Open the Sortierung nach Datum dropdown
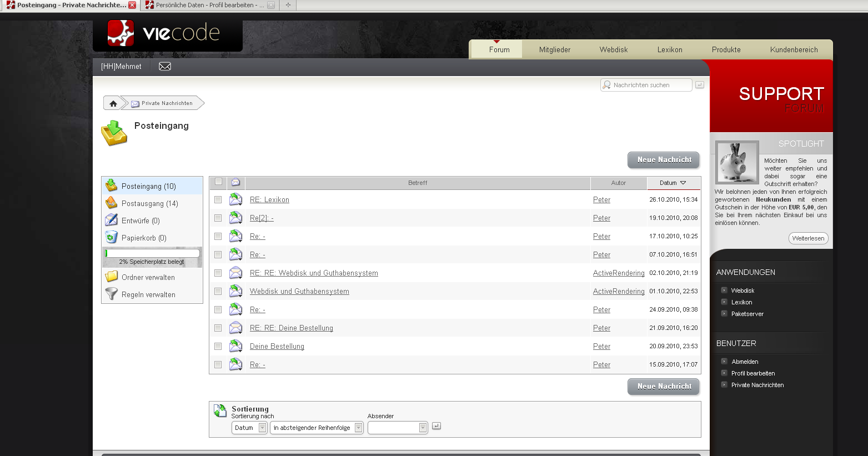This screenshot has width=868, height=456. (x=249, y=428)
